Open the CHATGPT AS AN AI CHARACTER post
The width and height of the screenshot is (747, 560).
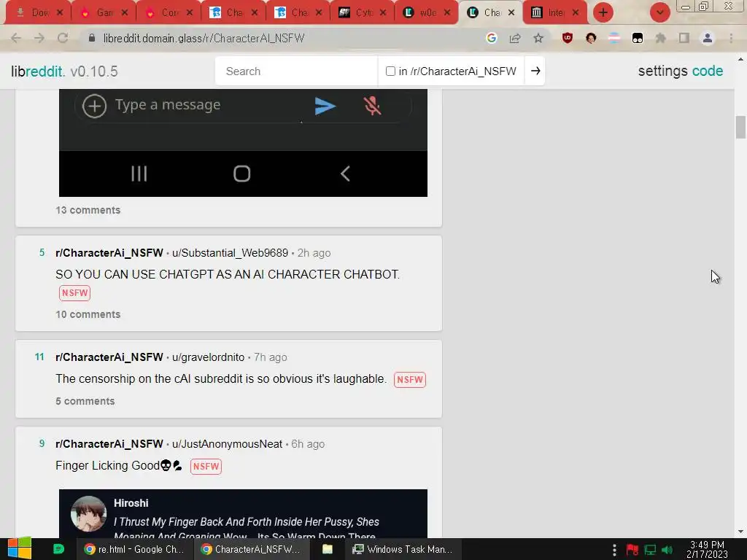tap(228, 274)
